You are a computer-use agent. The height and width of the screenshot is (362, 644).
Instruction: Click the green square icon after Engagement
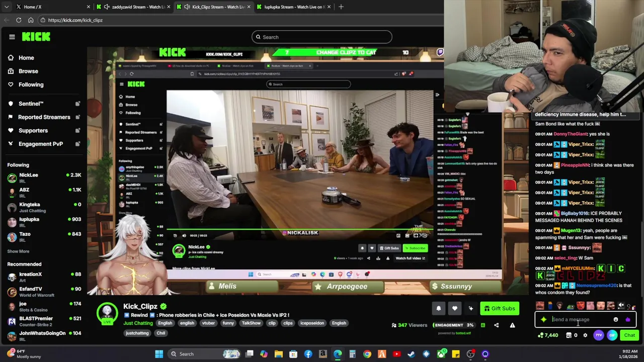tap(482, 325)
